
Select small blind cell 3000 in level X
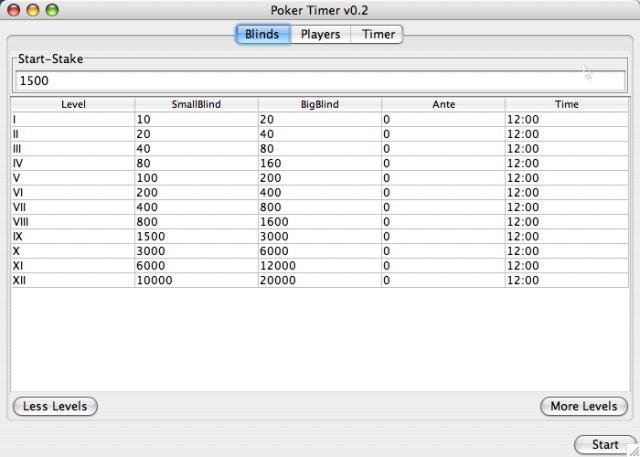(196, 251)
